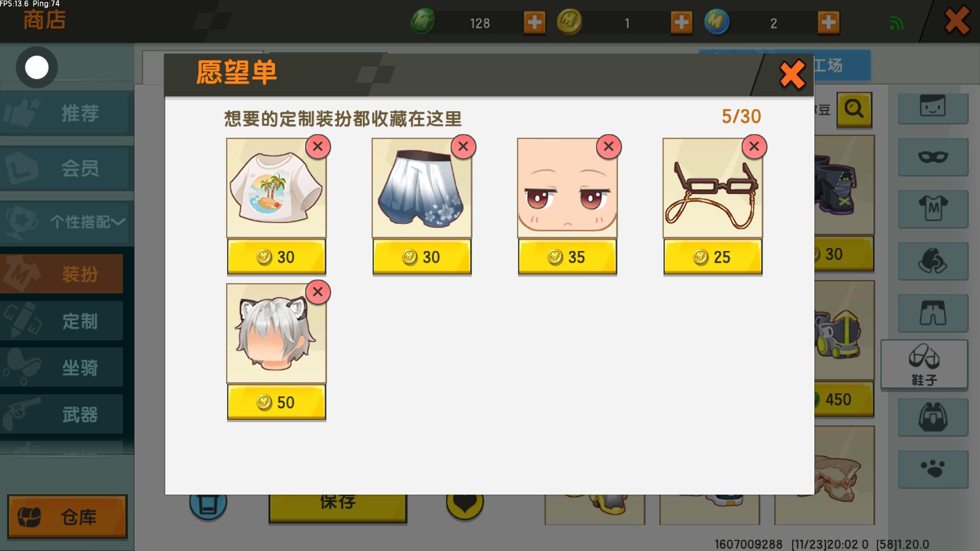980x551 pixels.
Task: Select the palm tree T-shirt thumbnail
Action: coord(276,188)
